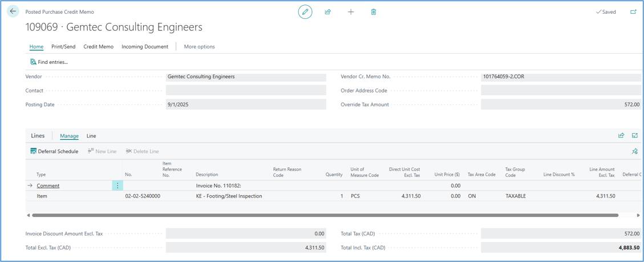Click the Override Tax Amount field
Screen dimensions: 644x262
pyautogui.click(x=561, y=104)
